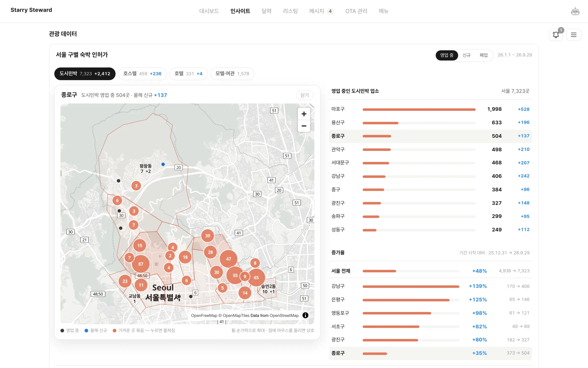
Task: Select the 호텔 category chip
Action: 188,74
